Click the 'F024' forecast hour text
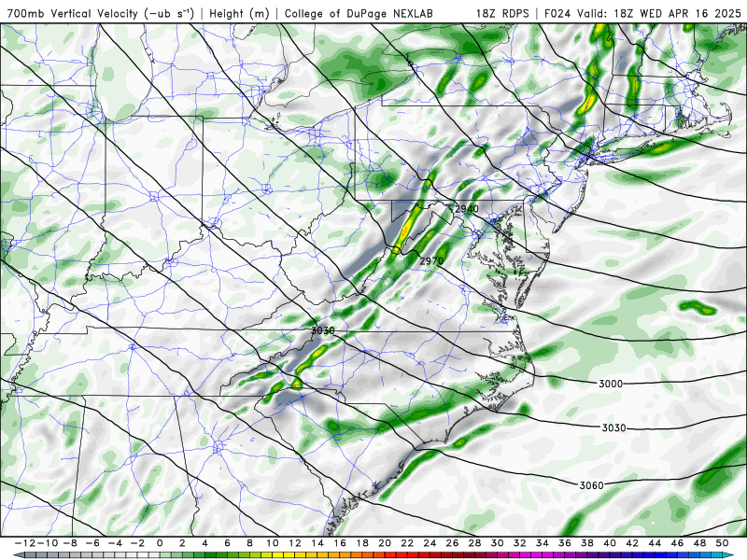 tap(558, 13)
